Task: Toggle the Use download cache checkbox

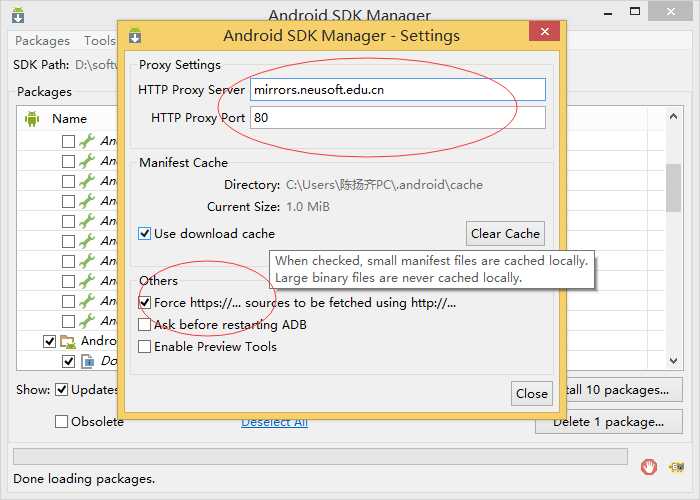Action: point(144,233)
